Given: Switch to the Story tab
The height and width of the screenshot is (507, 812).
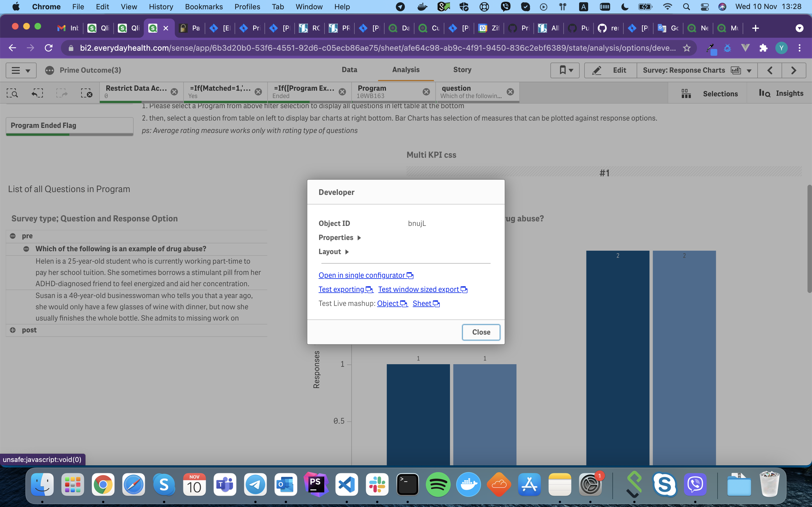Looking at the screenshot, I should click(x=462, y=70).
